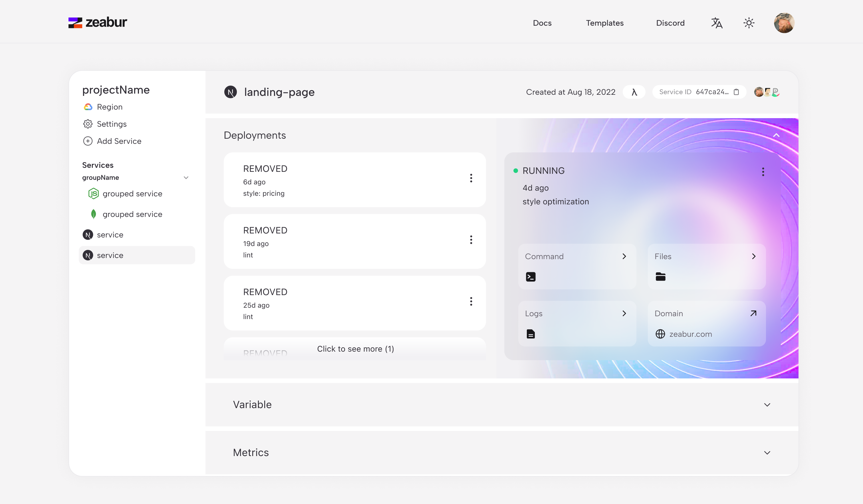Choose Add Service in sidebar
Image resolution: width=863 pixels, height=504 pixels.
point(119,141)
